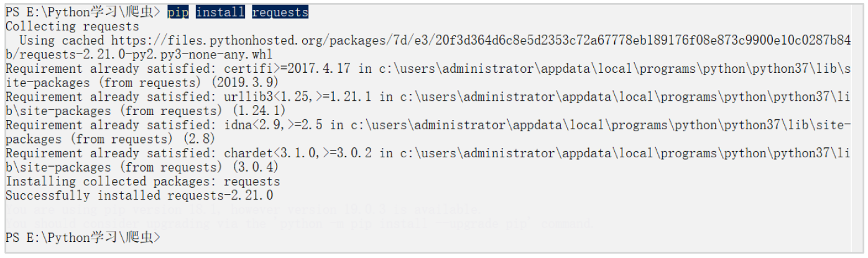Viewport: 868px width, 258px height.
Task: Click the highlighted 'pip' command word
Action: click(178, 12)
